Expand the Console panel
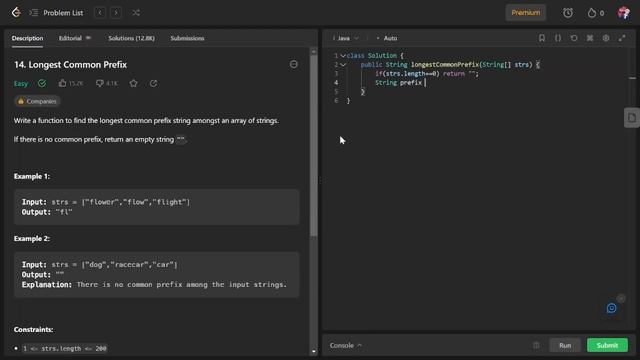Image resolution: width=640 pixels, height=360 pixels. point(346,345)
